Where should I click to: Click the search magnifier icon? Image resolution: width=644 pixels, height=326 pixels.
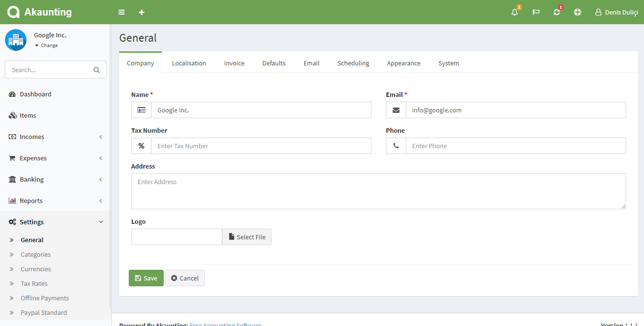(96, 70)
